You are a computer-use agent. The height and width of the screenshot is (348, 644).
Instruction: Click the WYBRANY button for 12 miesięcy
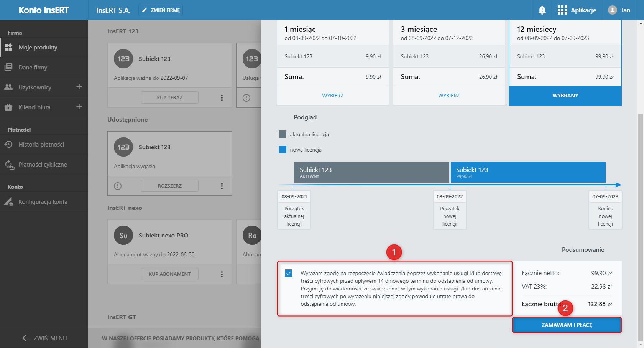565,96
